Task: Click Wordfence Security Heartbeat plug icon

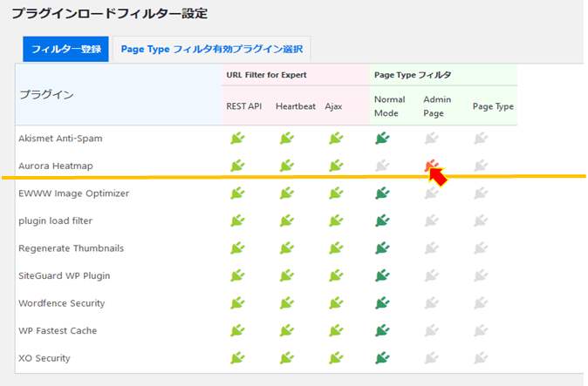Action: (287, 303)
